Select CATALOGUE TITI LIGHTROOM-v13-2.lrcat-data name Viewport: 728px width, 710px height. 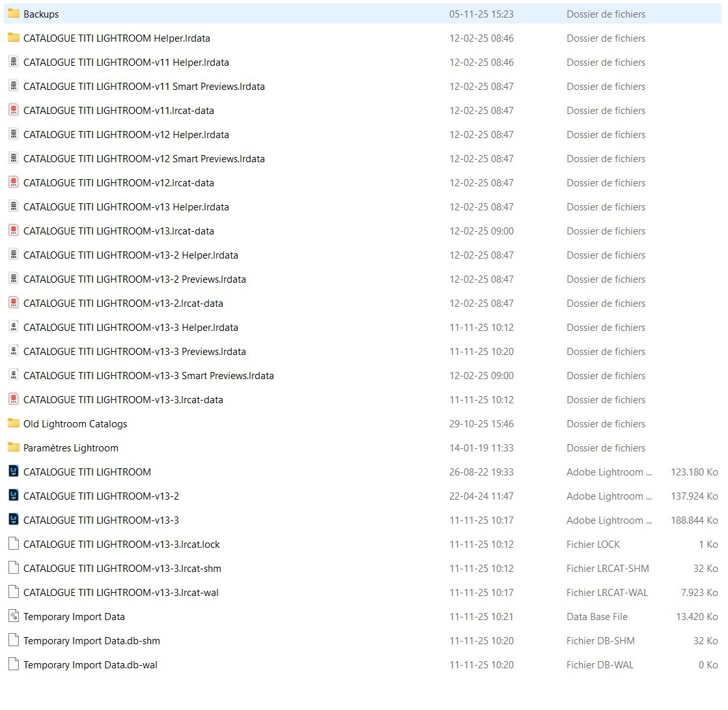coord(123,304)
